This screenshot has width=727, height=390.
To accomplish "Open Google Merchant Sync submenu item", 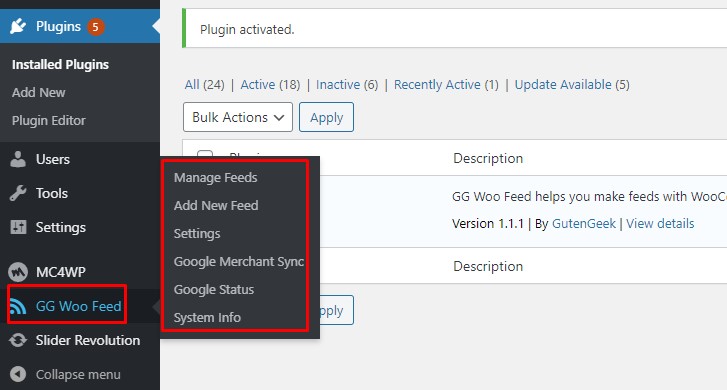I will 239,262.
